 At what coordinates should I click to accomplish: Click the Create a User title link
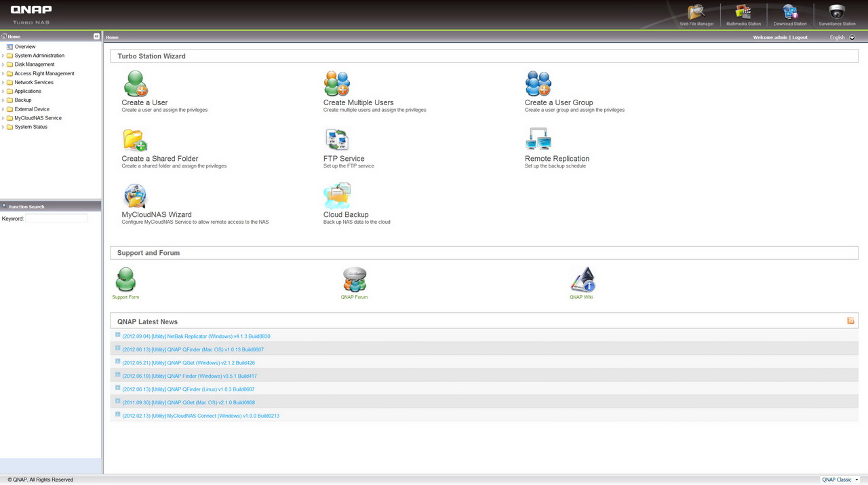144,102
